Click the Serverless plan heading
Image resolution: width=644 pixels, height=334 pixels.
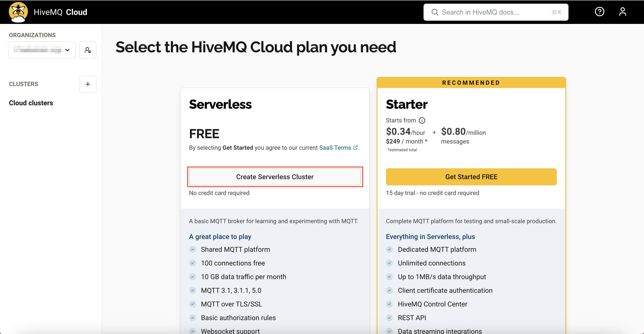220,104
